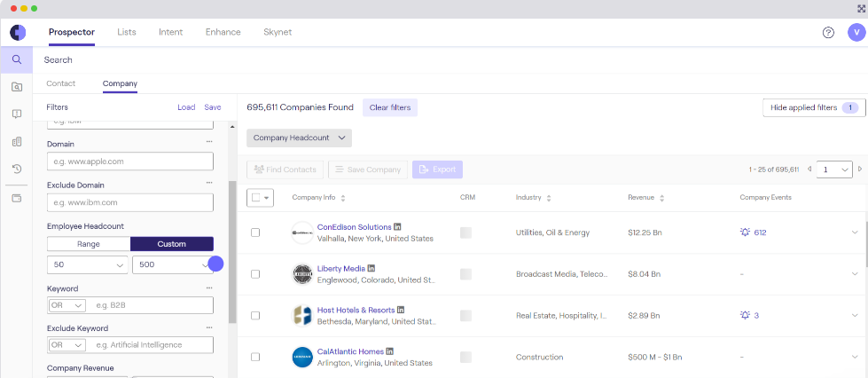Click the Exclude Domain input field
This screenshot has width=868, height=378.
[130, 202]
